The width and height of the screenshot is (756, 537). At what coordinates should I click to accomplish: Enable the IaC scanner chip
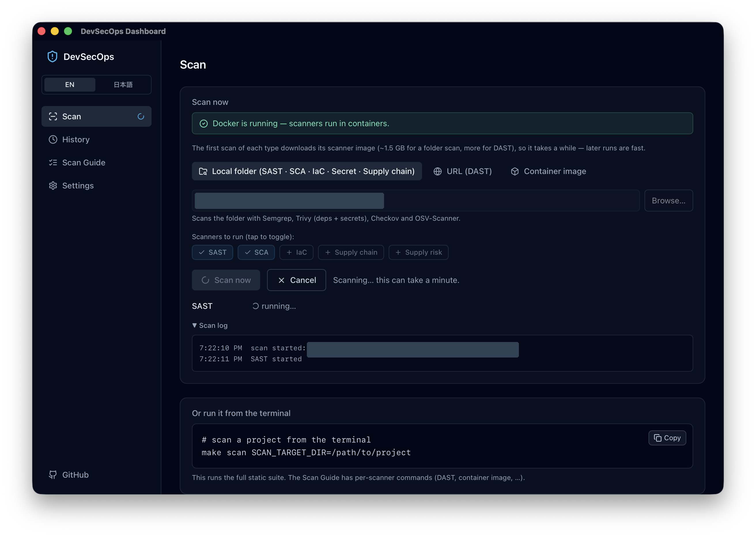coord(296,252)
